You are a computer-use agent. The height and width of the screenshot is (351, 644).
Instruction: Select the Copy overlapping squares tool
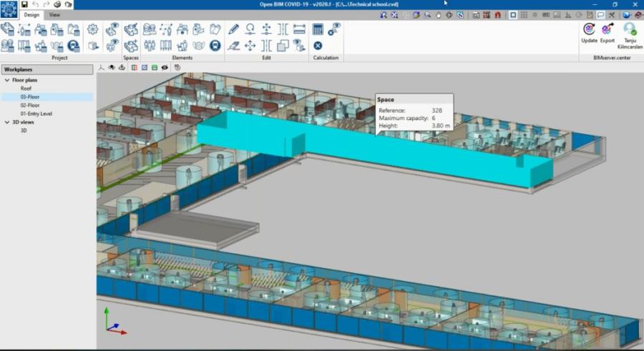283,46
